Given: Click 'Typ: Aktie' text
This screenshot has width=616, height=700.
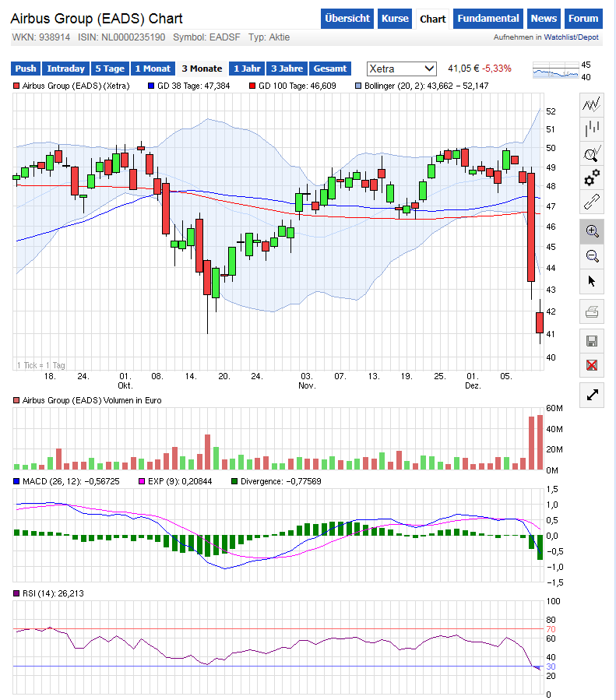Looking at the screenshot, I should (x=269, y=37).
